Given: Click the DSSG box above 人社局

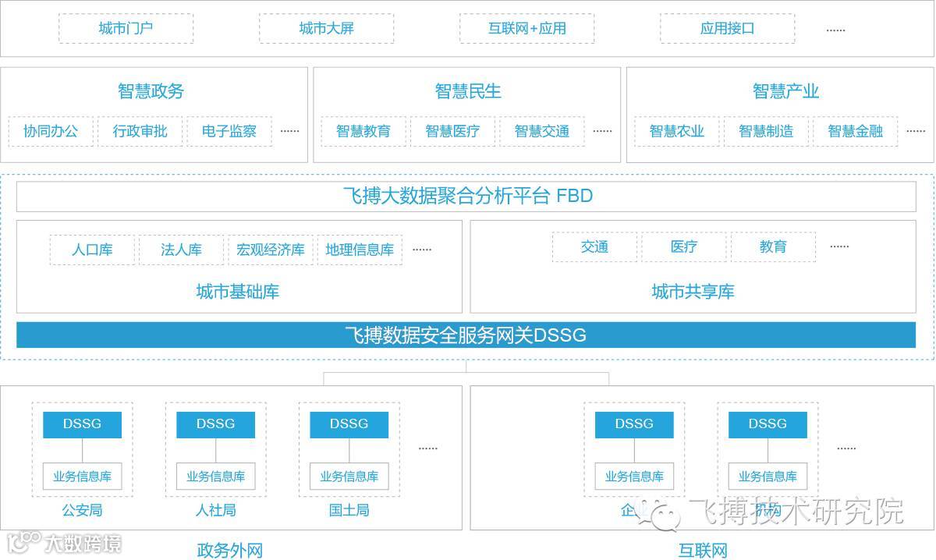Looking at the screenshot, I should [216, 424].
